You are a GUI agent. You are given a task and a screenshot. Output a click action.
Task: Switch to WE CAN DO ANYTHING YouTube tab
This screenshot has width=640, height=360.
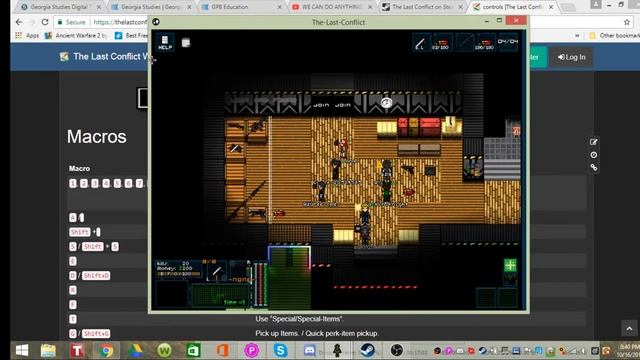pyautogui.click(x=333, y=7)
